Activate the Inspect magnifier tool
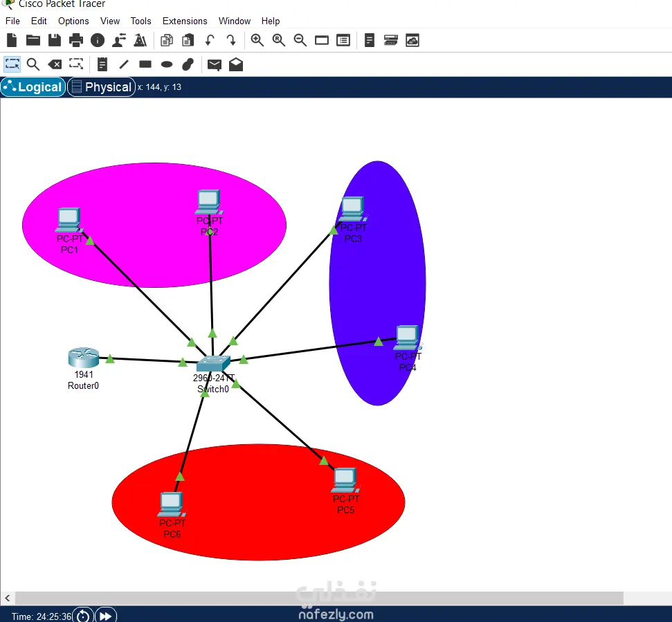672x622 pixels. 33,64
